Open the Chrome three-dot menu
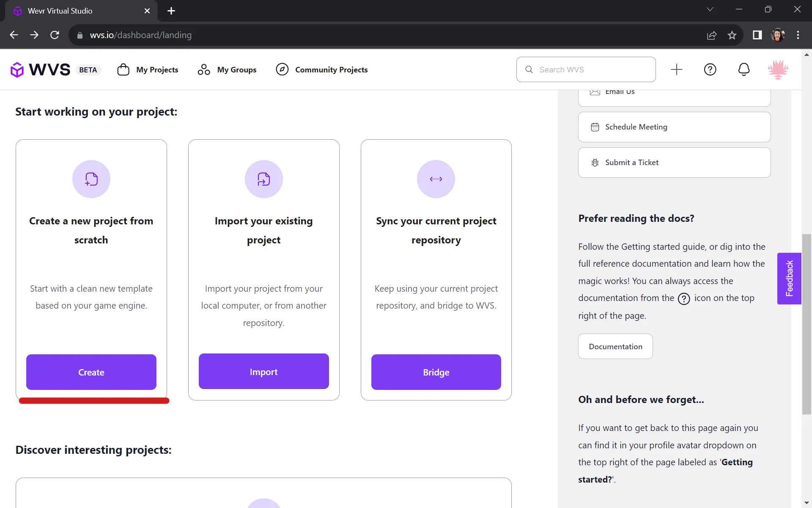Viewport: 812px width, 508px height. [798, 35]
